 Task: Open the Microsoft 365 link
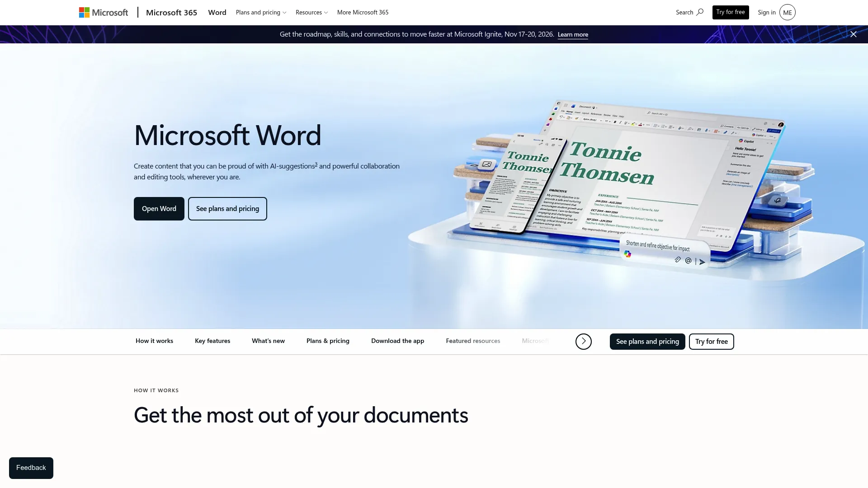pyautogui.click(x=171, y=12)
